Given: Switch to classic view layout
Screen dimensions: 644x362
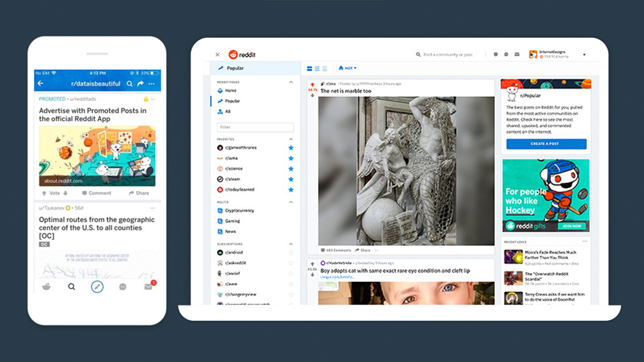Looking at the screenshot, I should [x=317, y=68].
